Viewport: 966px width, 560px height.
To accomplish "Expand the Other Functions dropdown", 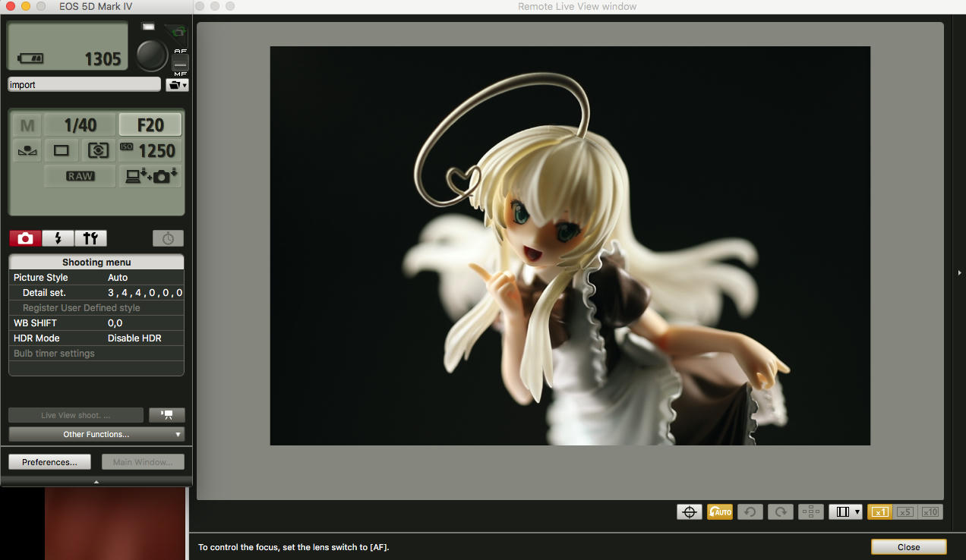I will [96, 434].
